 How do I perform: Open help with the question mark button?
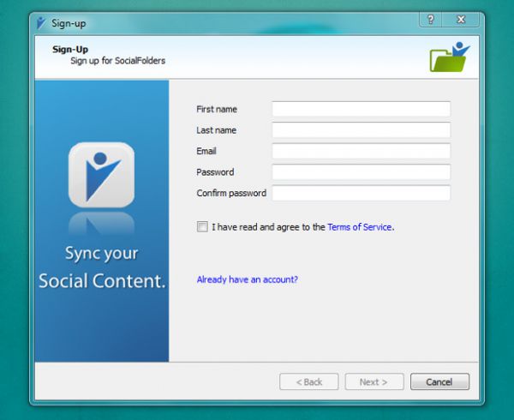[431, 20]
